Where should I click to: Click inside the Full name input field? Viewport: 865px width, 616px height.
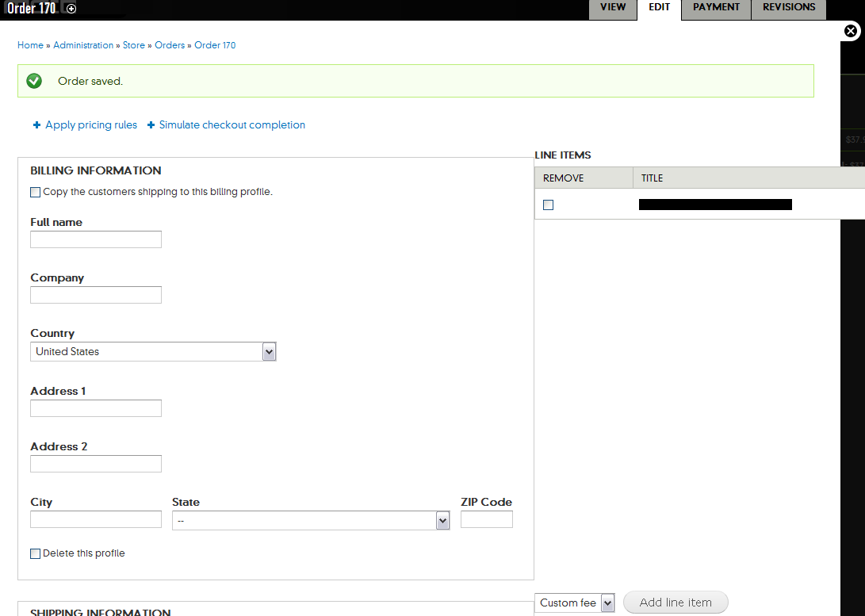click(x=95, y=239)
